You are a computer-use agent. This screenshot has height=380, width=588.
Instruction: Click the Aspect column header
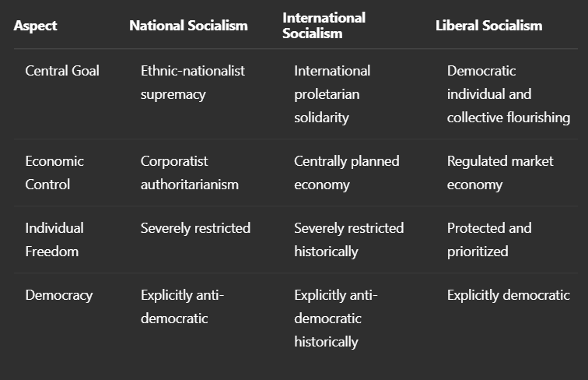[35, 26]
